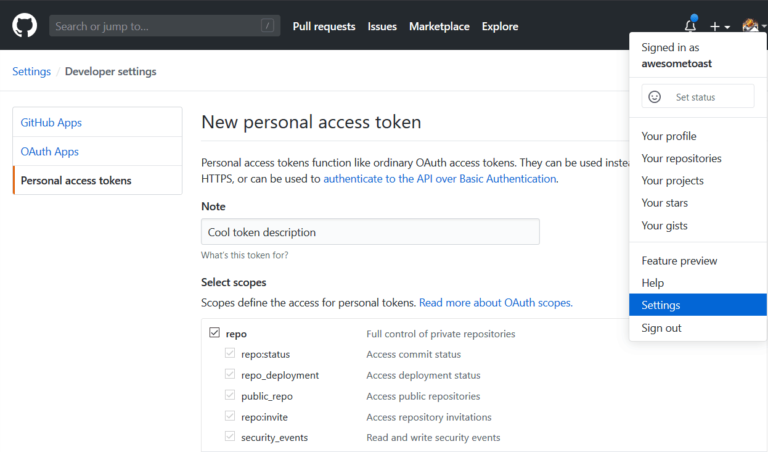Open the user avatar dropdown menu
The height and width of the screenshot is (452, 768).
(x=750, y=26)
